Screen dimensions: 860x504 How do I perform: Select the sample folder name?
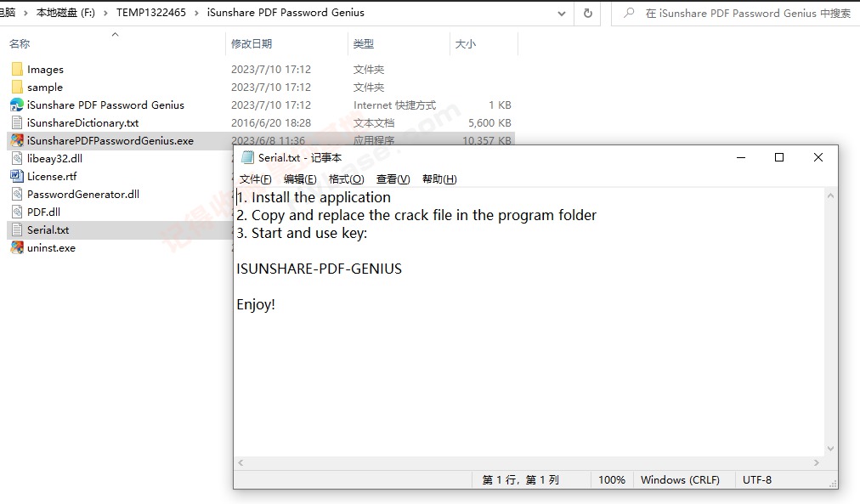pos(45,88)
